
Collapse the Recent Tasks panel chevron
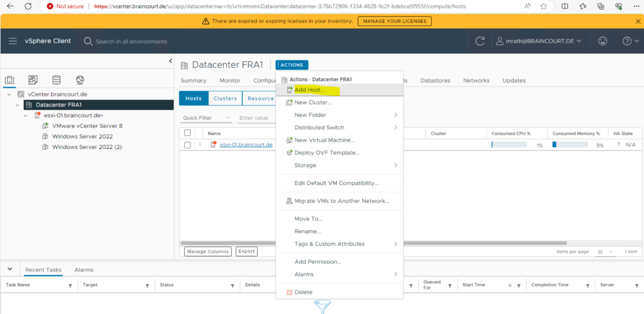(10, 269)
